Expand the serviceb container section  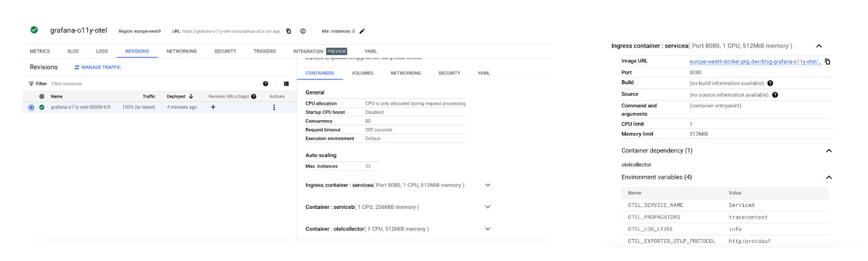pyautogui.click(x=488, y=207)
